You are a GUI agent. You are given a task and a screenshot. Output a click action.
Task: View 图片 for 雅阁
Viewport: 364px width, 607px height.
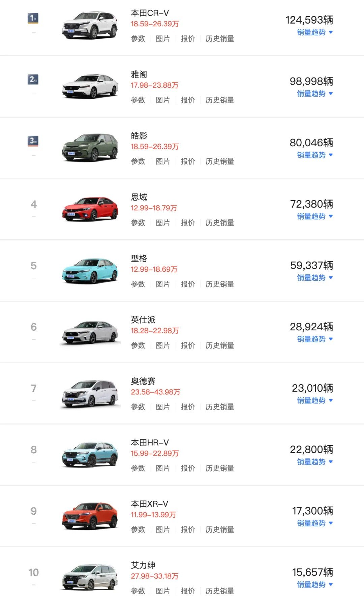click(163, 100)
